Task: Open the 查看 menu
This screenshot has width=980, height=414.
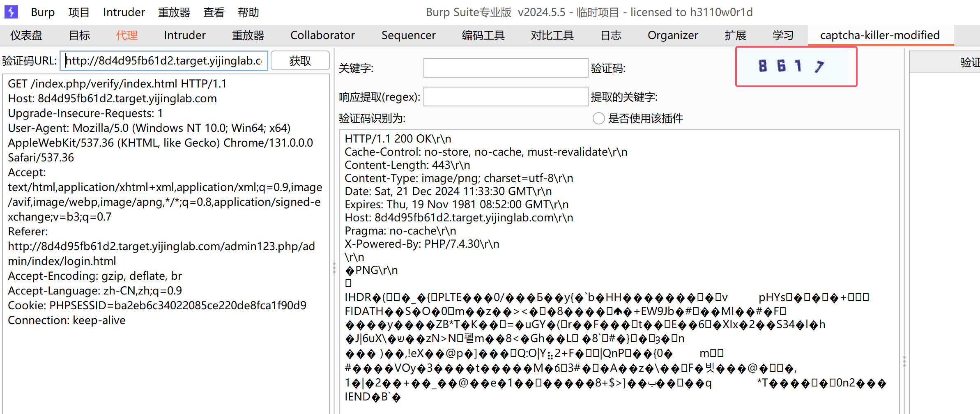Action: pyautogui.click(x=214, y=12)
